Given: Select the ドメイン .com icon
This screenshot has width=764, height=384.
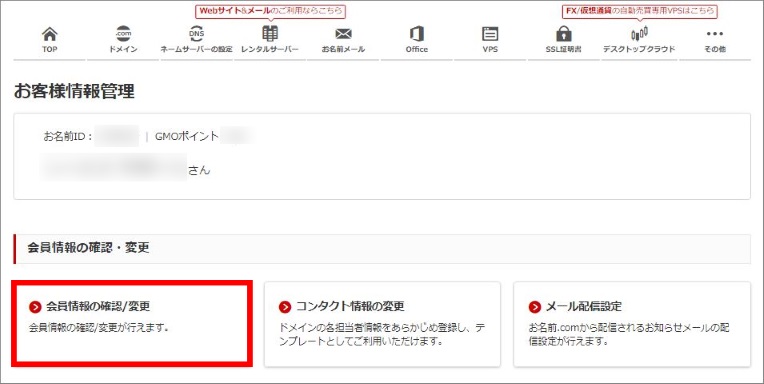Looking at the screenshot, I should pos(123,34).
